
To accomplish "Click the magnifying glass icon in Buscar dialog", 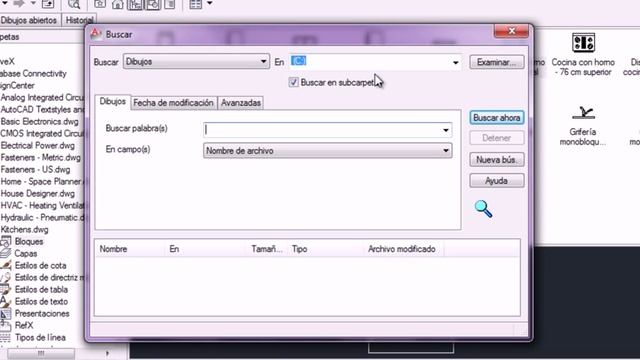I will click(483, 209).
